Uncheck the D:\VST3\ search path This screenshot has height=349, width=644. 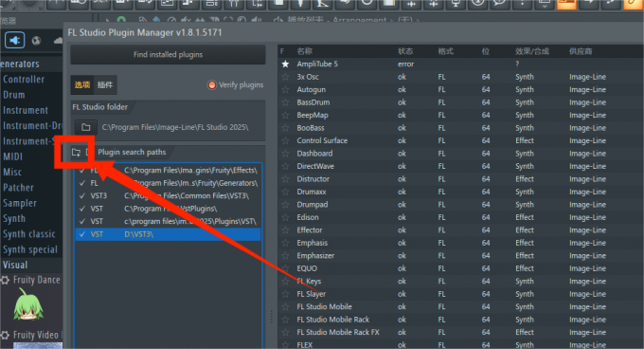pyautogui.click(x=82, y=234)
